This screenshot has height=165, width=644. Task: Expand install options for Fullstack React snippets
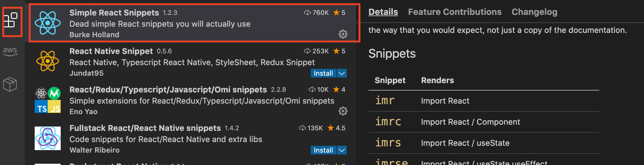342,150
